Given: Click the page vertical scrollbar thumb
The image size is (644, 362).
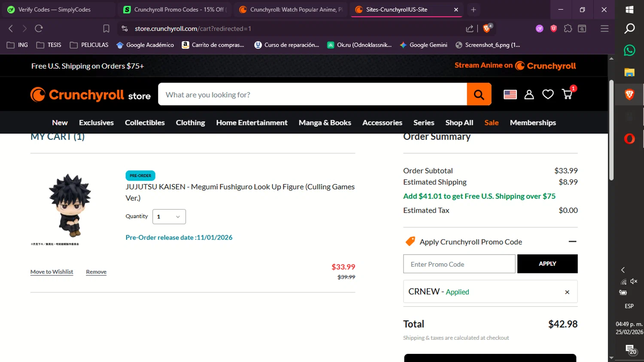Looking at the screenshot, I should click(611, 130).
